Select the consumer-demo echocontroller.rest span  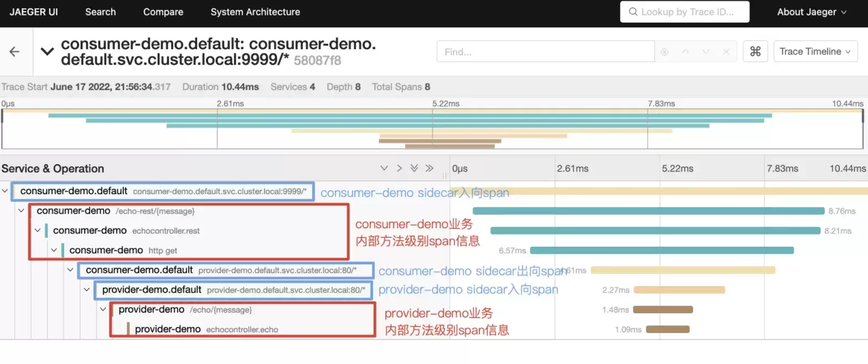[x=126, y=230]
